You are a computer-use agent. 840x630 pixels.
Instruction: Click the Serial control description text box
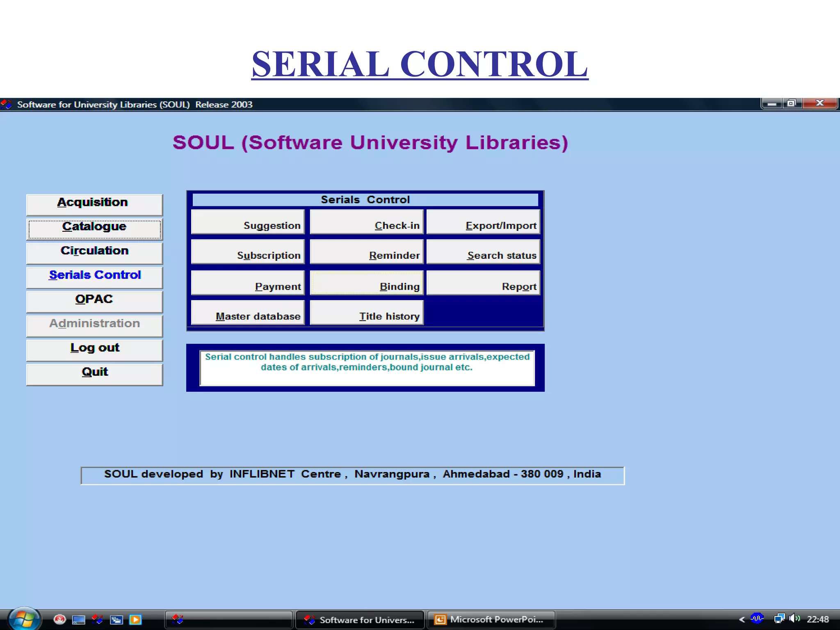point(367,368)
